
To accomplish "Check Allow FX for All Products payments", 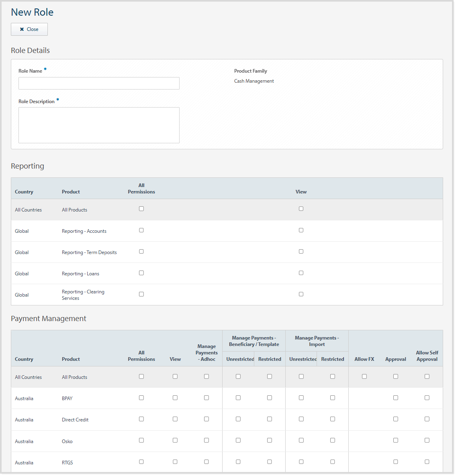I will coord(364,376).
